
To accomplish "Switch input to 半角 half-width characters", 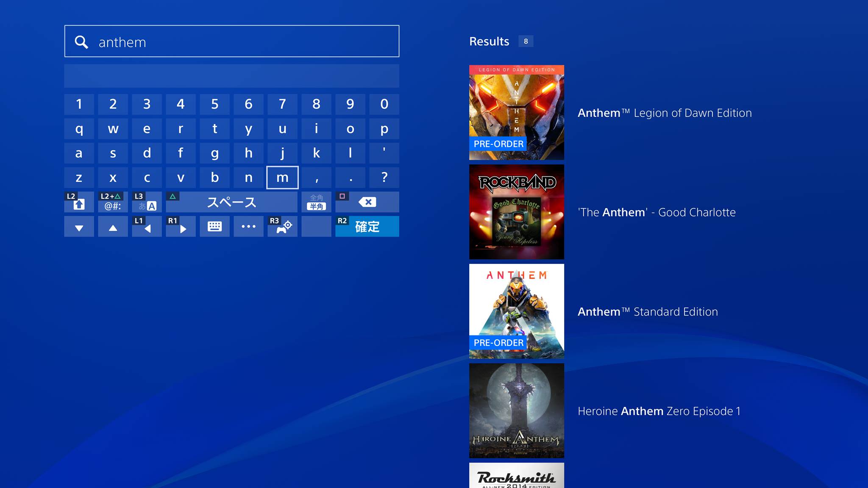I will (x=316, y=202).
